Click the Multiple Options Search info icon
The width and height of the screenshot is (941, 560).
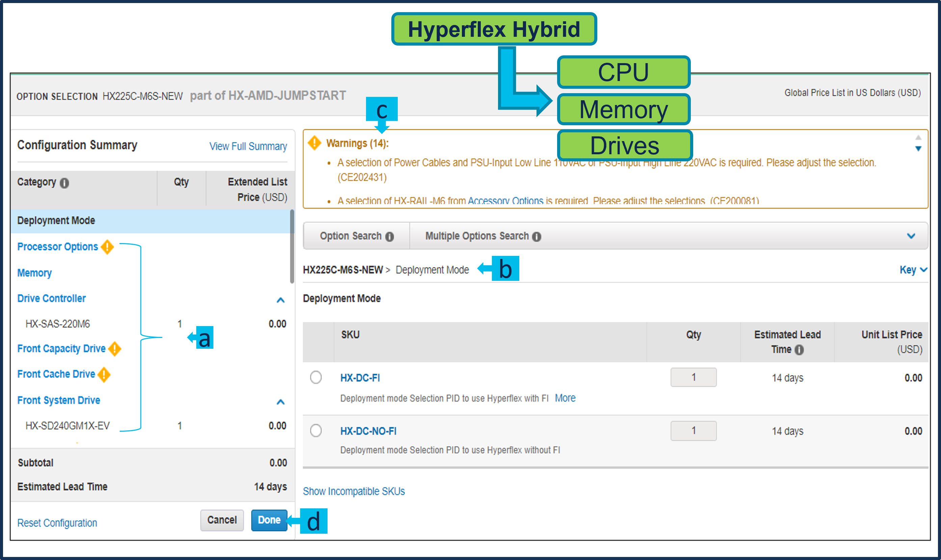[537, 237]
